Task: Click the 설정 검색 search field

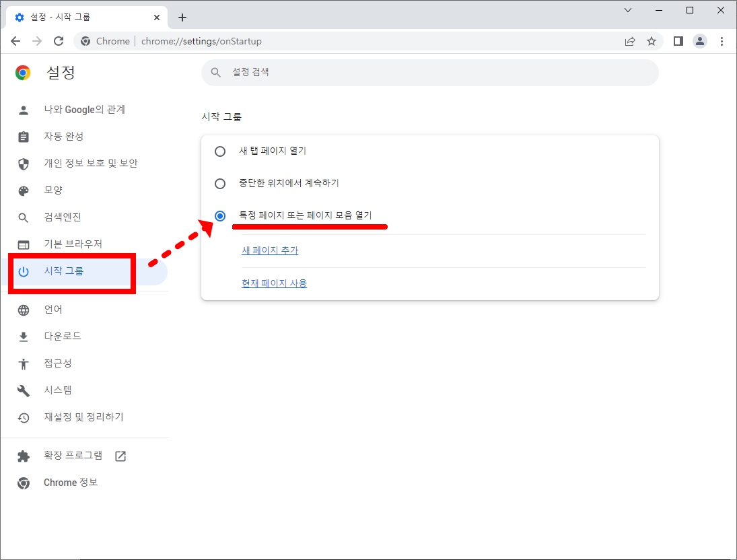Action: point(429,73)
